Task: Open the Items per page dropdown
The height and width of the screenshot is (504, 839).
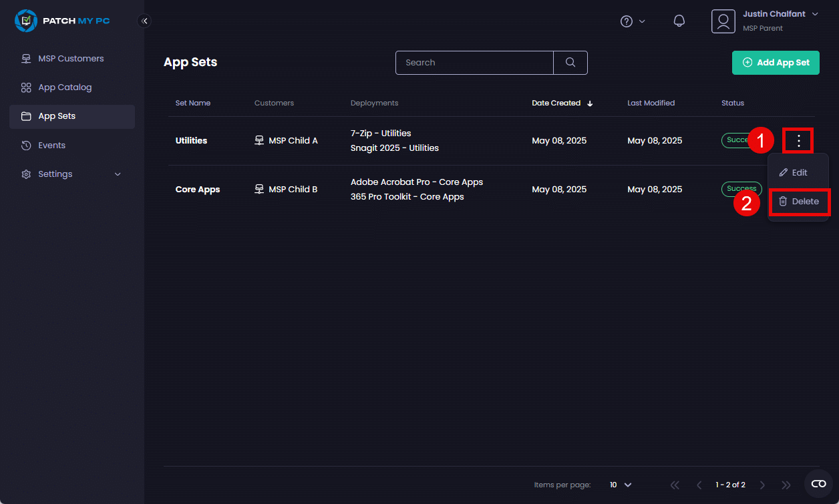Action: [x=621, y=485]
